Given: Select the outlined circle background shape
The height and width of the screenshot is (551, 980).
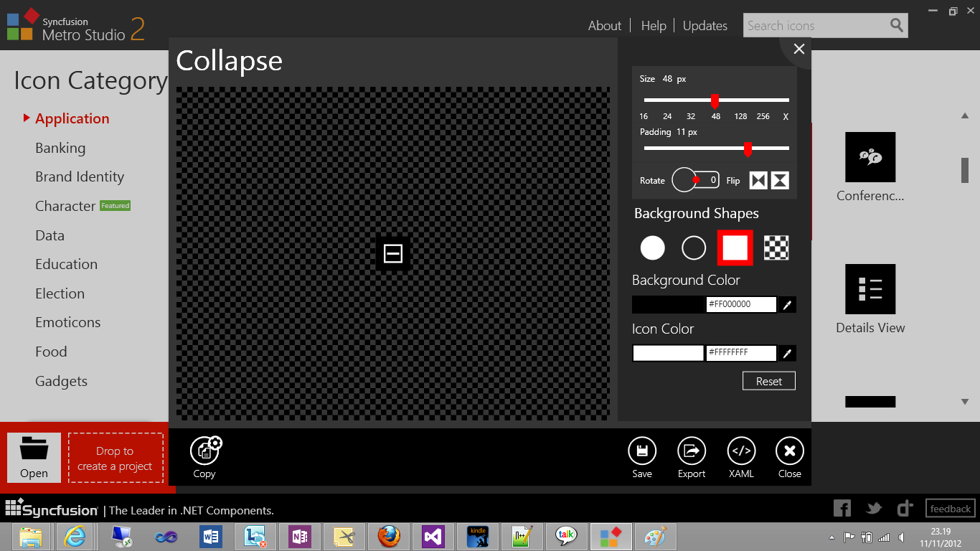Looking at the screenshot, I should [x=694, y=248].
